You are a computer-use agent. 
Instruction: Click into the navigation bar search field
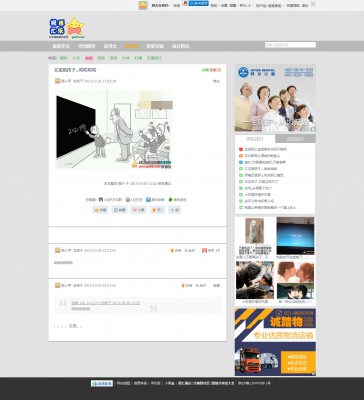[290, 45]
